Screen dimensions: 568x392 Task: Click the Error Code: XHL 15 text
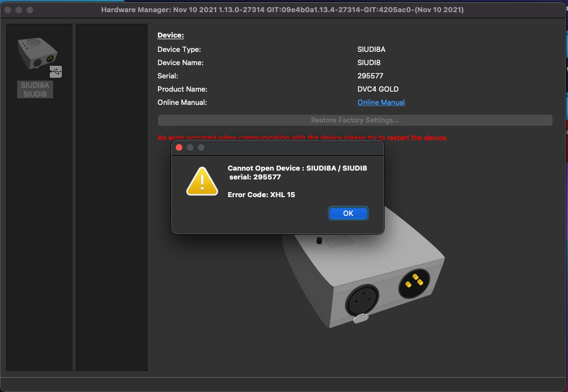coord(261,195)
